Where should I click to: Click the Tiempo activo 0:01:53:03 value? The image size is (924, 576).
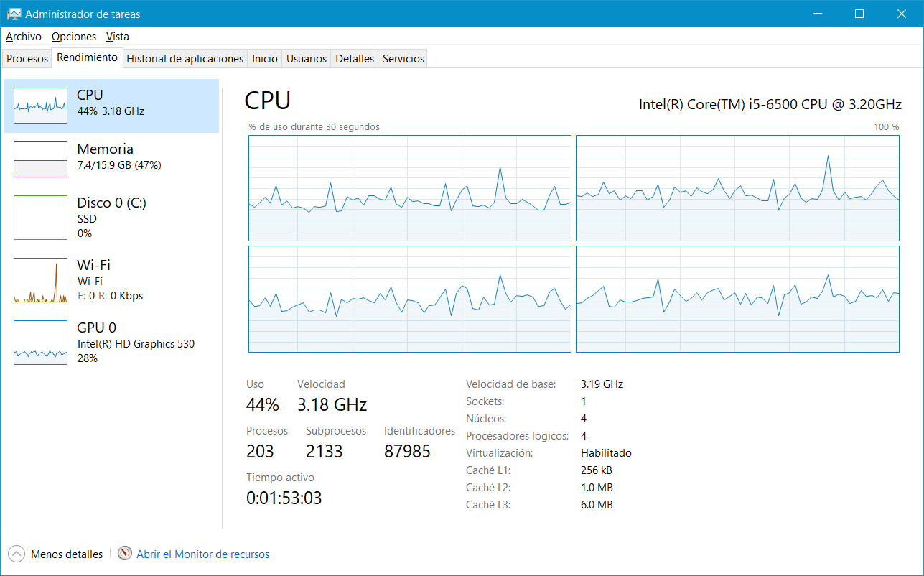click(284, 498)
